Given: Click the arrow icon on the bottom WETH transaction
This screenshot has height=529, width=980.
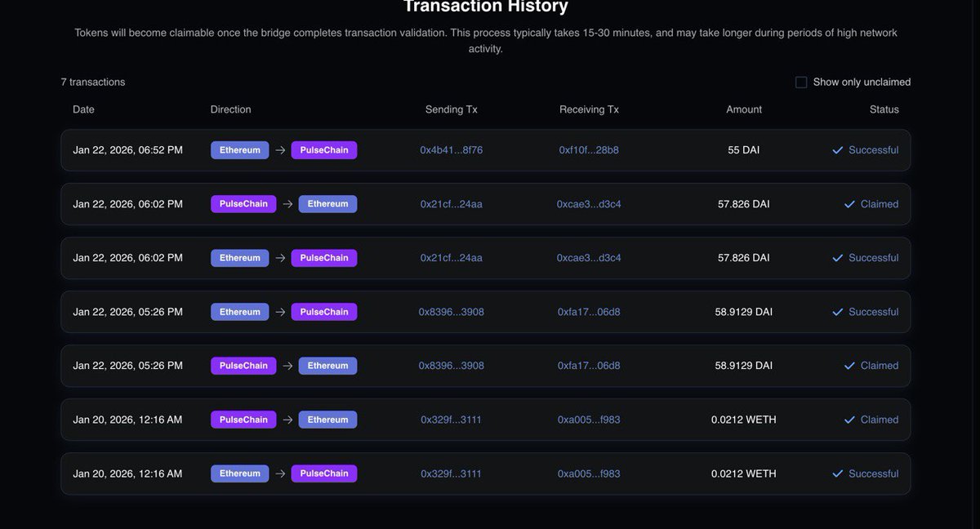Looking at the screenshot, I should [278, 472].
